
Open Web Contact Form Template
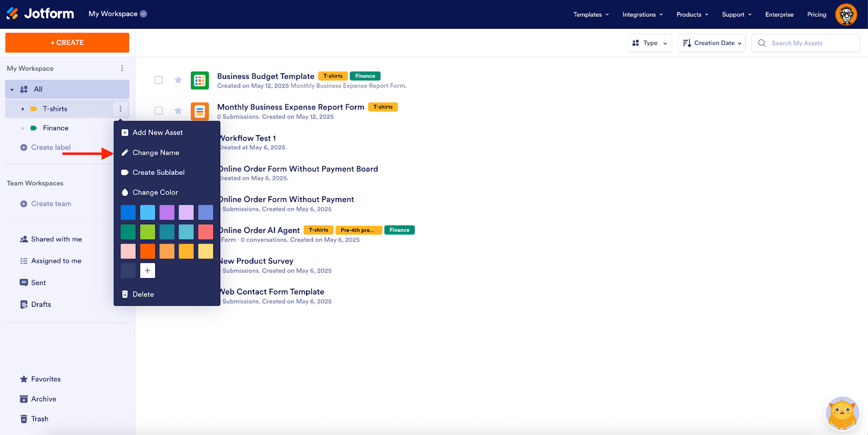[272, 292]
